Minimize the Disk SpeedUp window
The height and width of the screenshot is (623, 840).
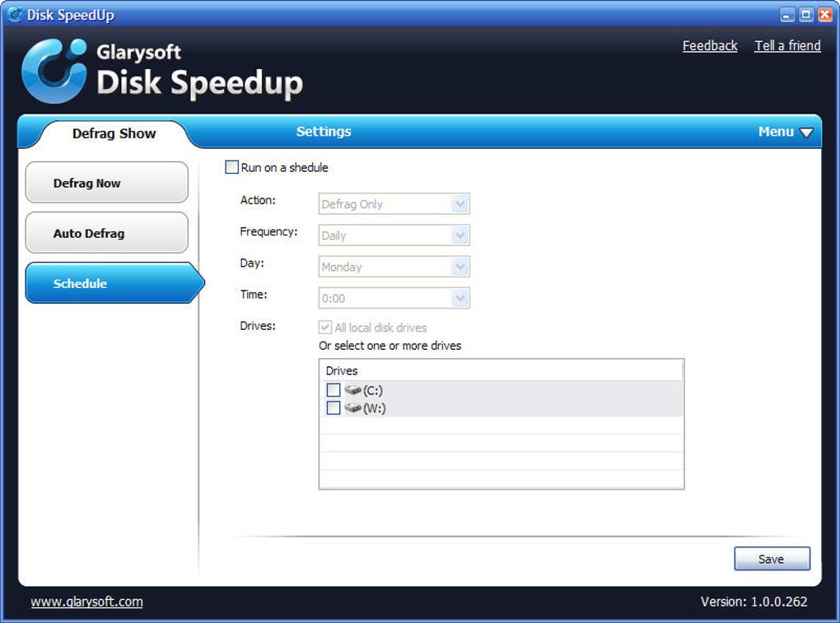[x=786, y=15]
